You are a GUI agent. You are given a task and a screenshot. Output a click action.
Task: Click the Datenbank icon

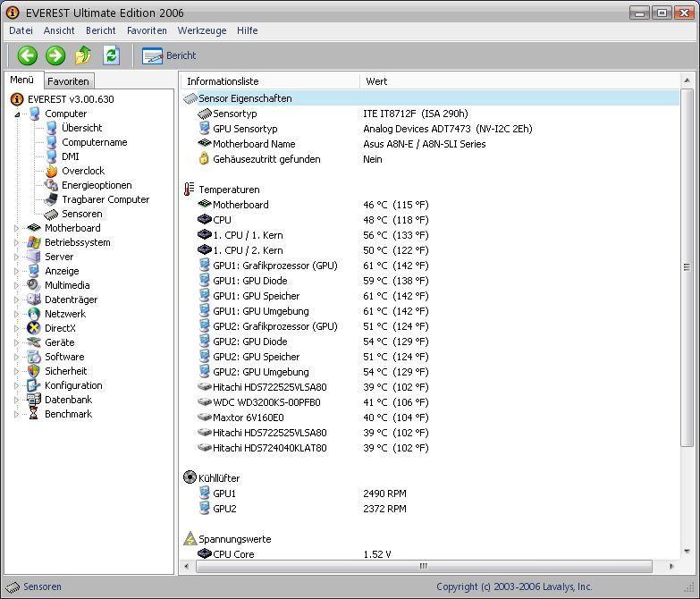point(34,400)
